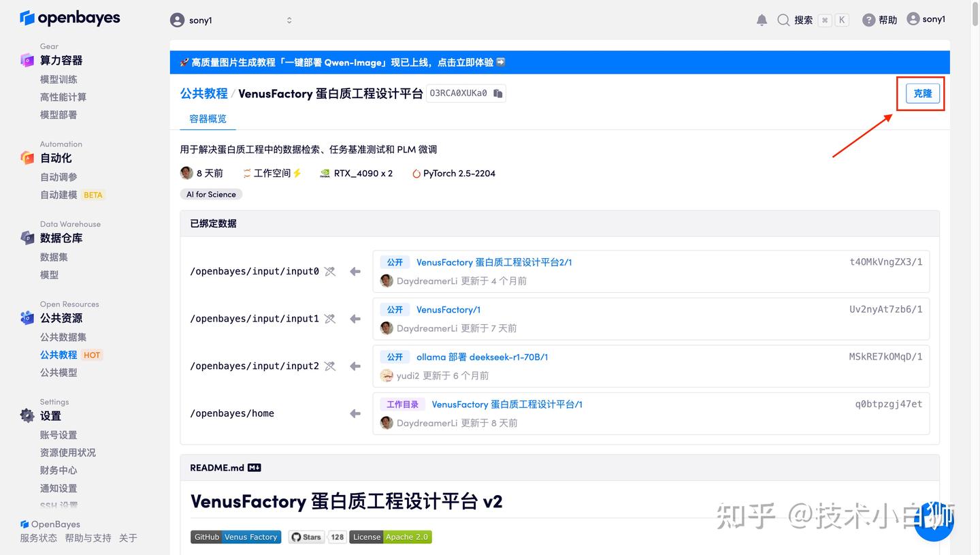Click the floating Zhihu logo bubble

click(934, 520)
